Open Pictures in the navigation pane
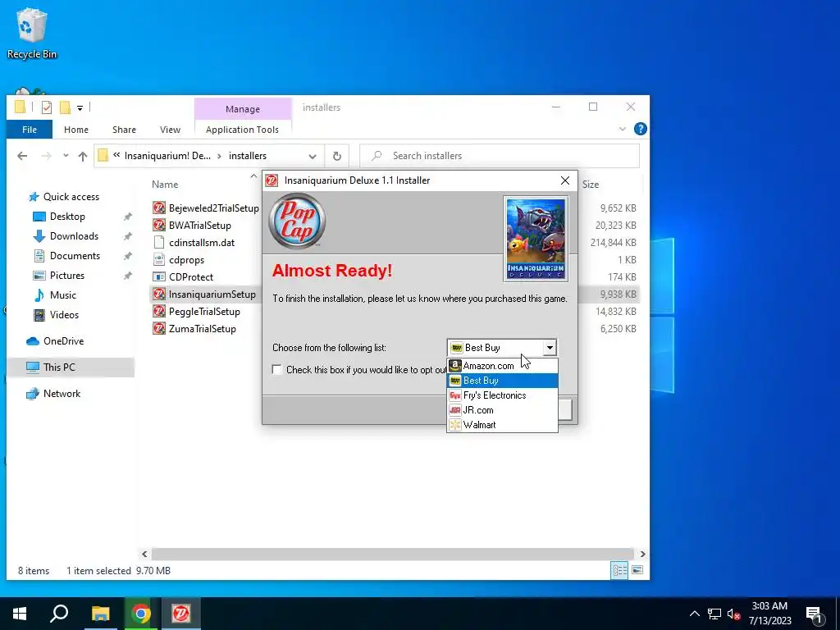Image resolution: width=840 pixels, height=630 pixels. click(x=67, y=276)
